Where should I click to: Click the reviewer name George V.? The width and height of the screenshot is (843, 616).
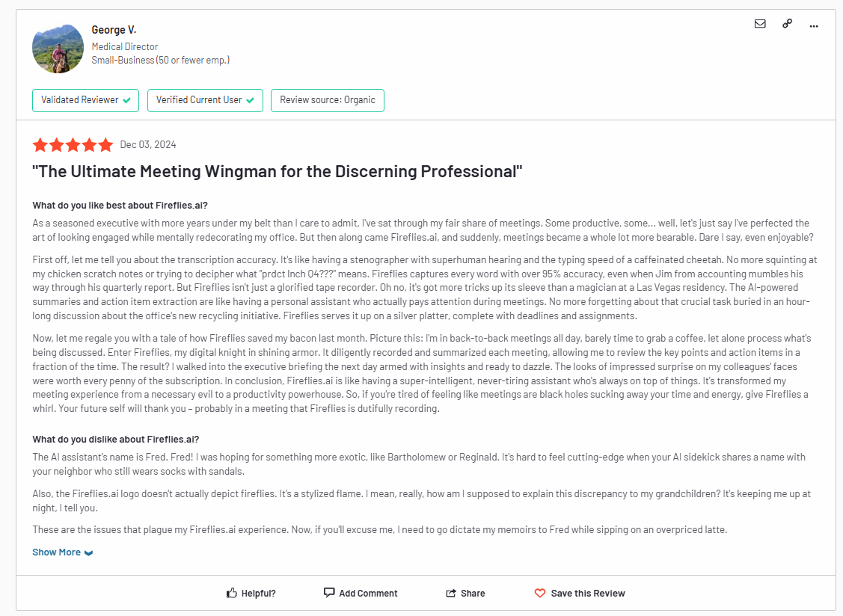pos(114,30)
